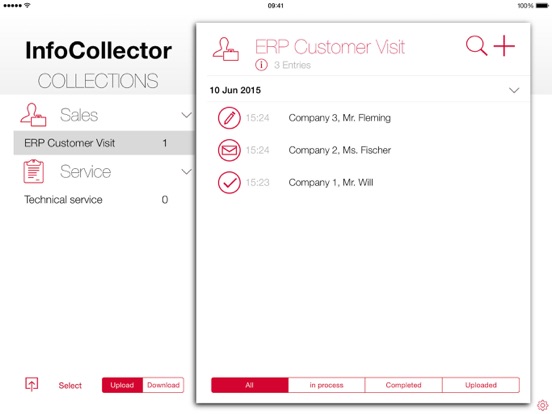
Task: Tap the 10 Jun 2015 date header
Action: 235,90
